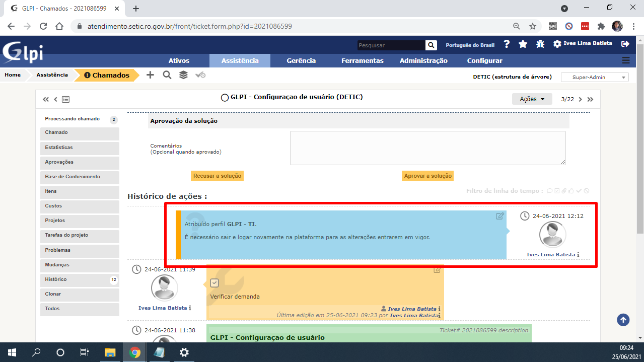Open Chrome from the Windows taskbar
The image size is (644, 362).
[x=134, y=352]
